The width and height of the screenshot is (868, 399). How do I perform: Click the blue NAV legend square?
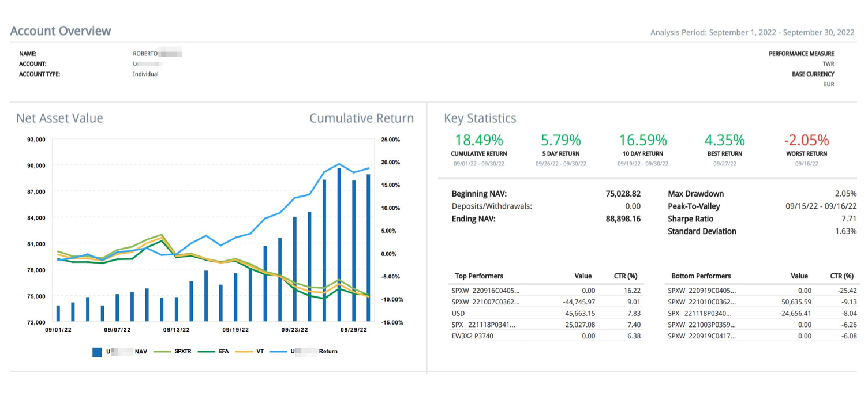(98, 352)
